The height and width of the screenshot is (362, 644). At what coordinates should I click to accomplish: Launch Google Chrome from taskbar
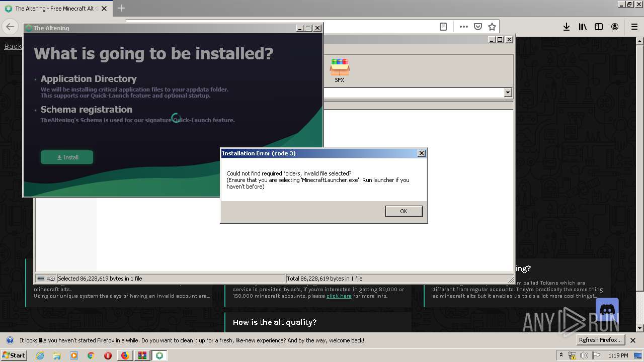[91, 355]
